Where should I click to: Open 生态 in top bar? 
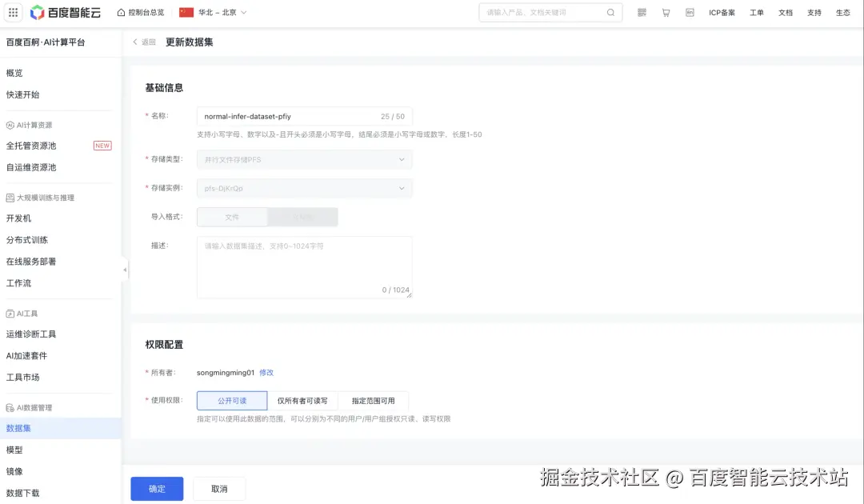[843, 13]
